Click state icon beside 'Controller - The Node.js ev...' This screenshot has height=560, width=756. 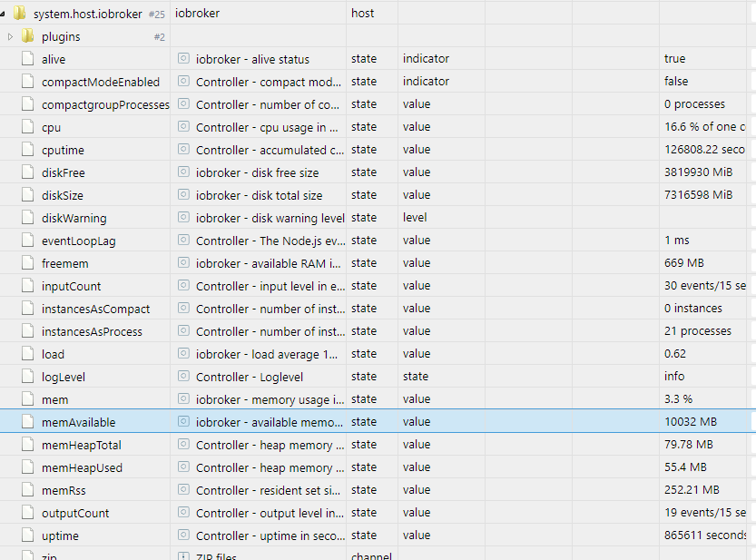pos(183,240)
